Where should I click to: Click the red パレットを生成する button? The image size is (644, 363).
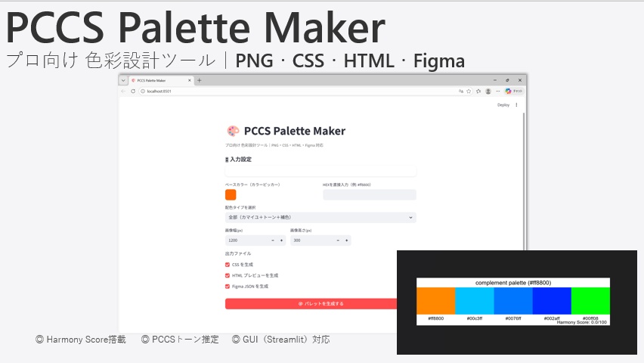311,304
